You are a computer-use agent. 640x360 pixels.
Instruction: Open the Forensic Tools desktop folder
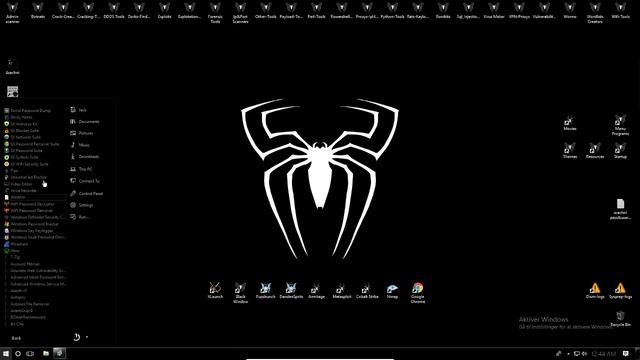(215, 13)
